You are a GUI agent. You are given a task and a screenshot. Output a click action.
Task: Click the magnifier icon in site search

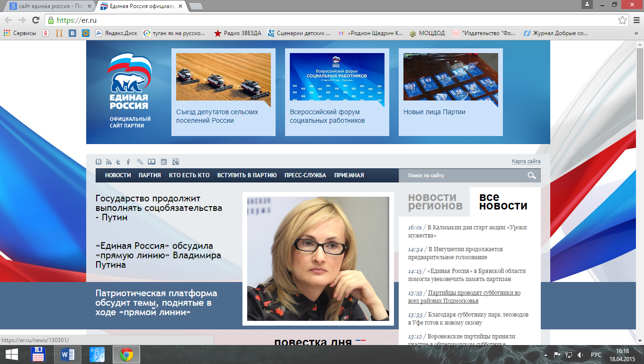click(532, 176)
